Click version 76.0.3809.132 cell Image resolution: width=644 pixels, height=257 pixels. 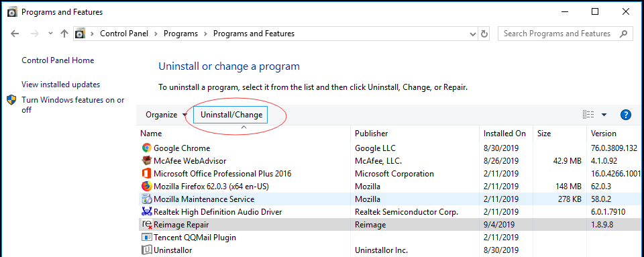pos(614,148)
